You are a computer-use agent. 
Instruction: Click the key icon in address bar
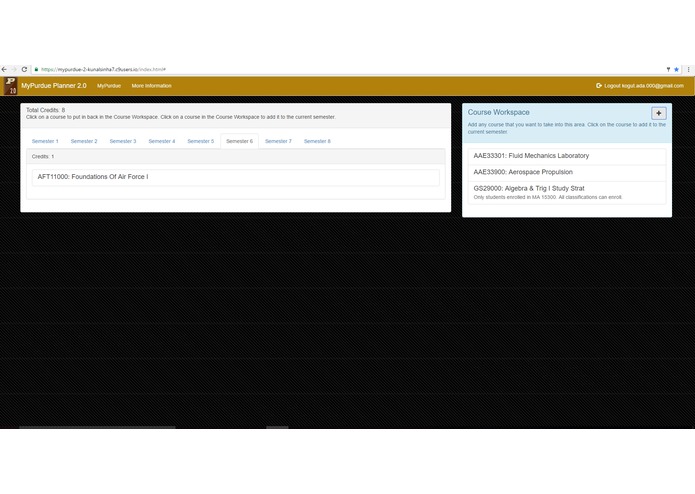(668, 70)
